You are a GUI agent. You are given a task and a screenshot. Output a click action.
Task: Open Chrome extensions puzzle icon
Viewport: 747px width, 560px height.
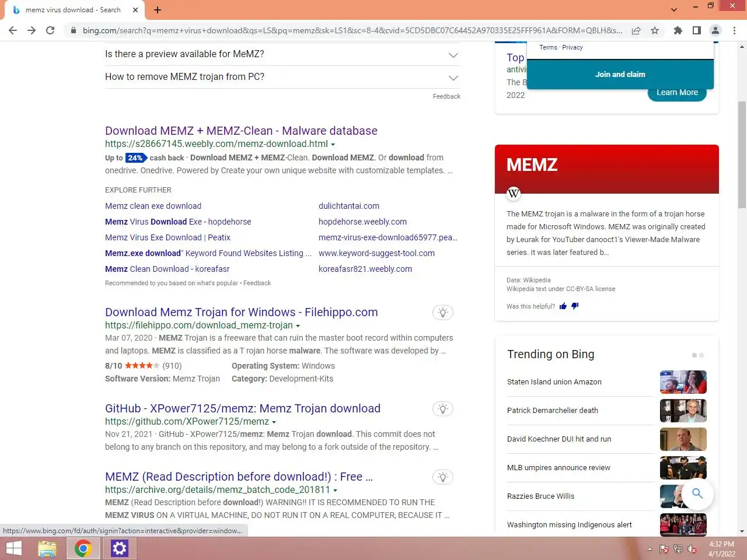[678, 30]
